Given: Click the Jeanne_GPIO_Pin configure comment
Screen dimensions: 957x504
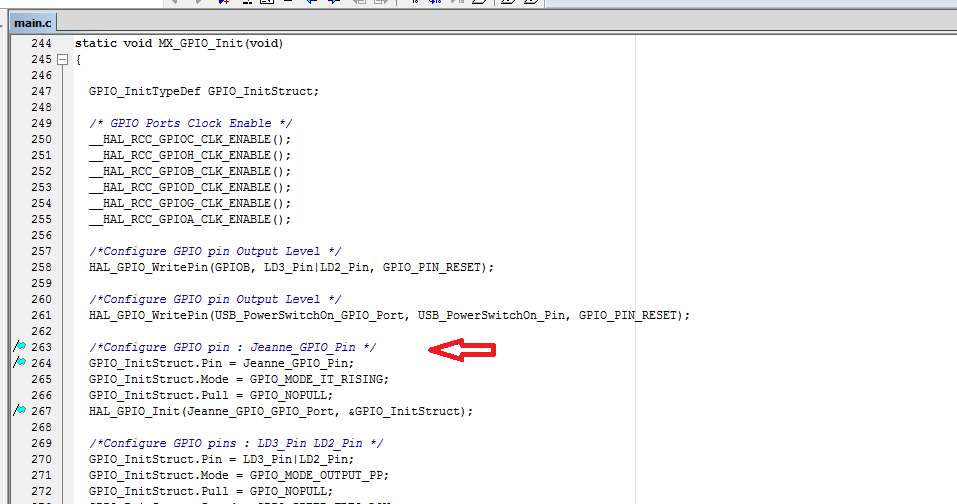Looking at the screenshot, I should (233, 347).
